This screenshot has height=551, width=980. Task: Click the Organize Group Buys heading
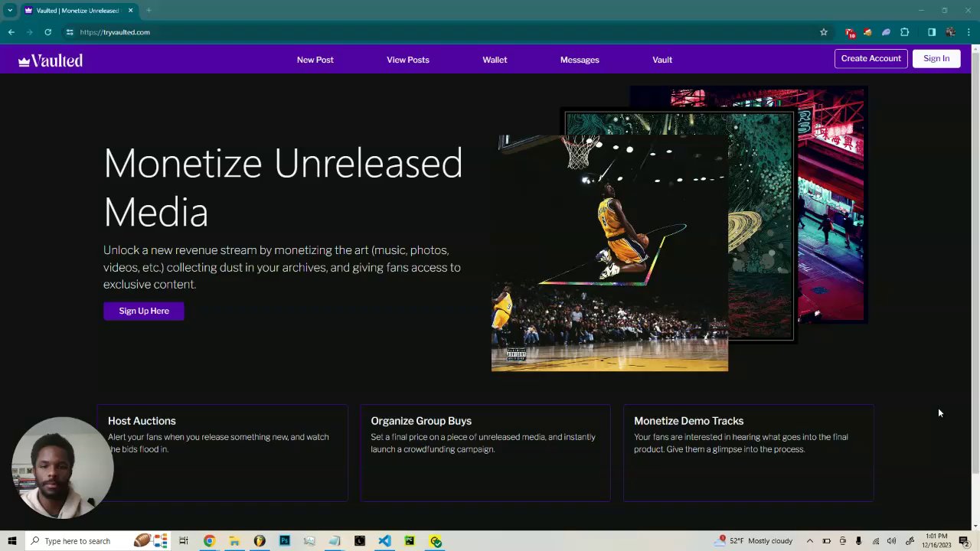[421, 421]
